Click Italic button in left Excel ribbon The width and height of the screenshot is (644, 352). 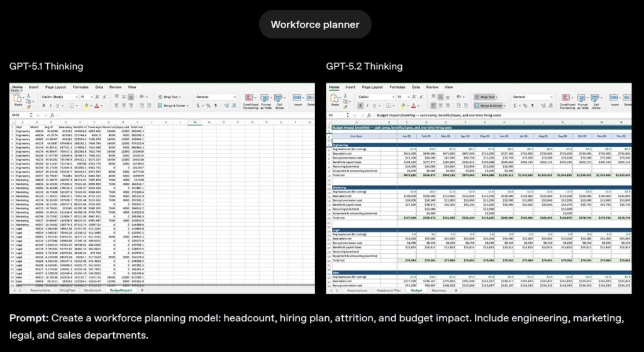pyautogui.click(x=49, y=106)
